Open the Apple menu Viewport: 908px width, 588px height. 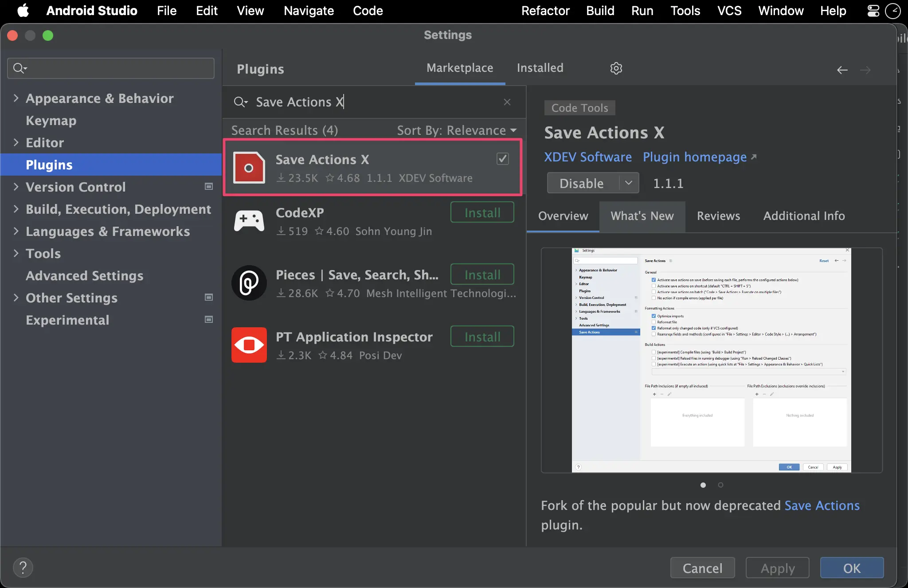[23, 11]
